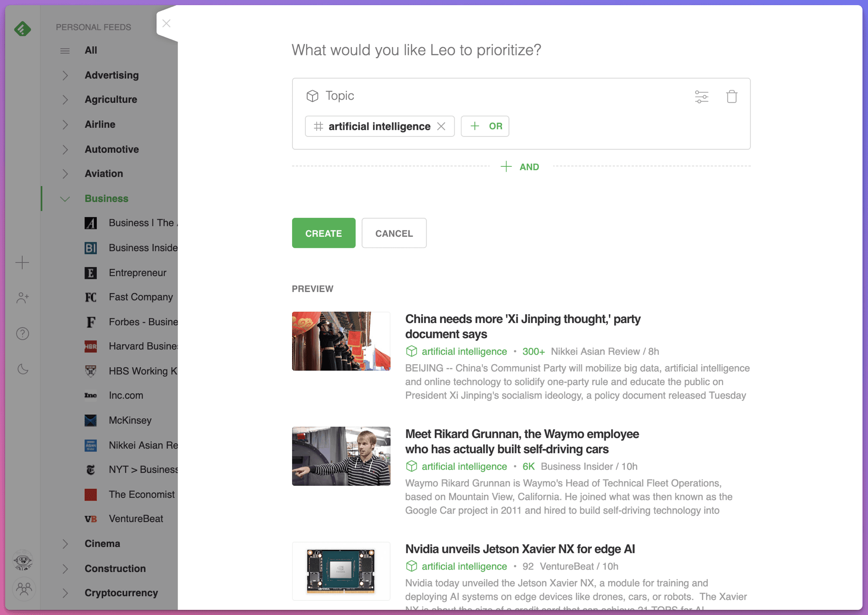Click the 300+ popularity count
The image size is (868, 615).
click(x=533, y=352)
